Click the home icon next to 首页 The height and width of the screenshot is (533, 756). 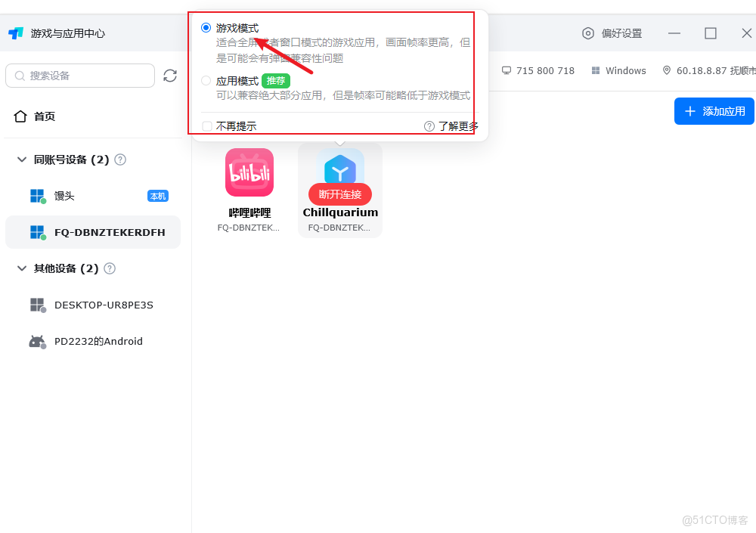click(x=21, y=116)
